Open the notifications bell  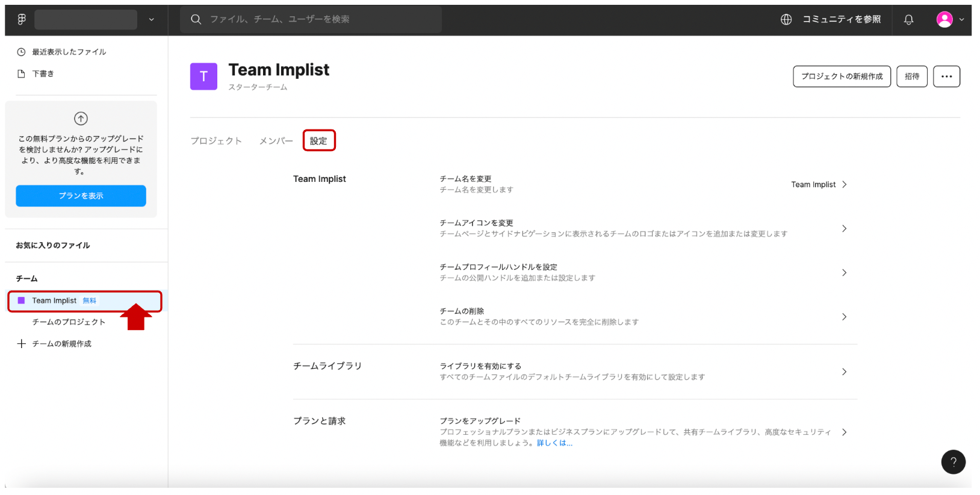click(x=908, y=19)
